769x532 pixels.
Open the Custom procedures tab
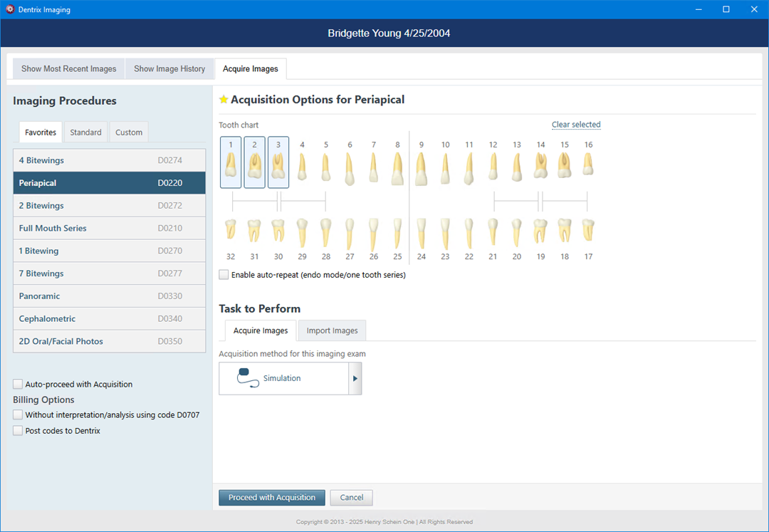pos(129,132)
